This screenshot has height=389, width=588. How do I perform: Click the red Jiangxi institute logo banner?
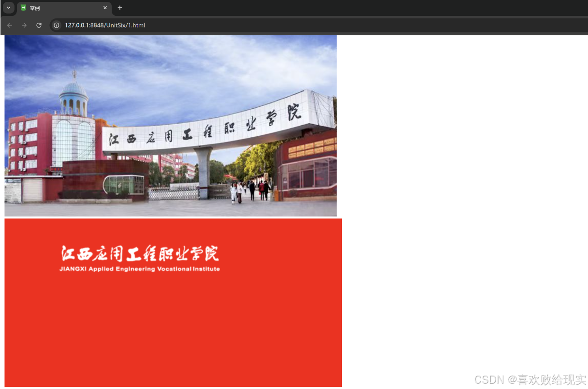173,303
